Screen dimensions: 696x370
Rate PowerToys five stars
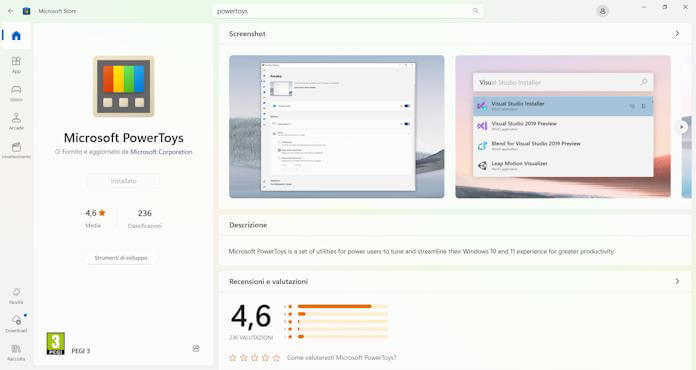tap(276, 358)
